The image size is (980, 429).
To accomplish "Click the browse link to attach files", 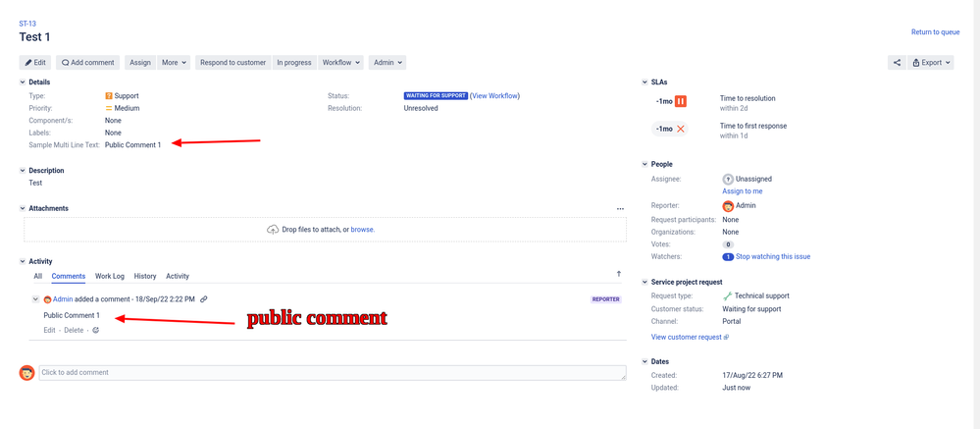I will pyautogui.click(x=362, y=230).
